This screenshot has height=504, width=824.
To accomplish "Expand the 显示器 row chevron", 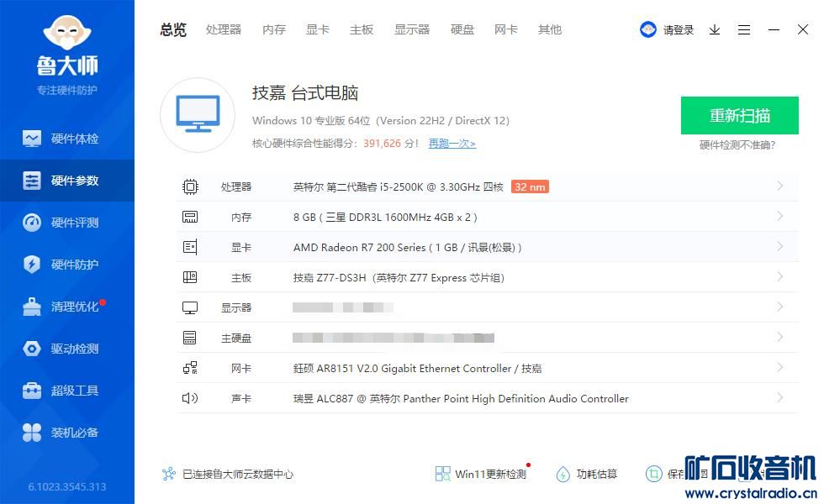I will pos(780,307).
